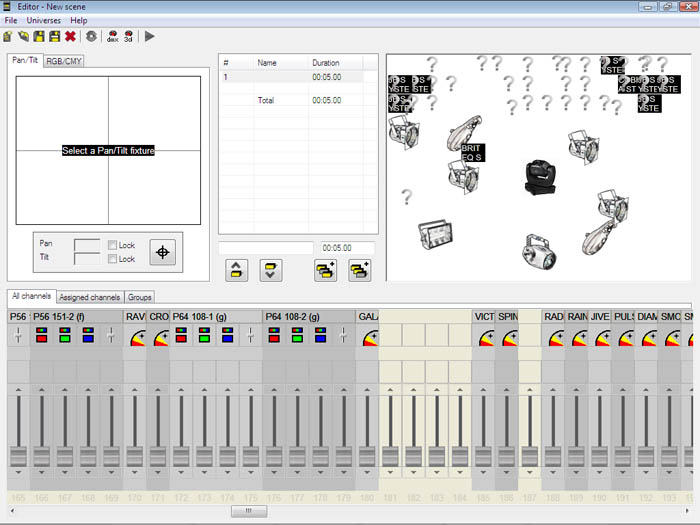
Task: Open the Groups tab
Action: tap(140, 297)
